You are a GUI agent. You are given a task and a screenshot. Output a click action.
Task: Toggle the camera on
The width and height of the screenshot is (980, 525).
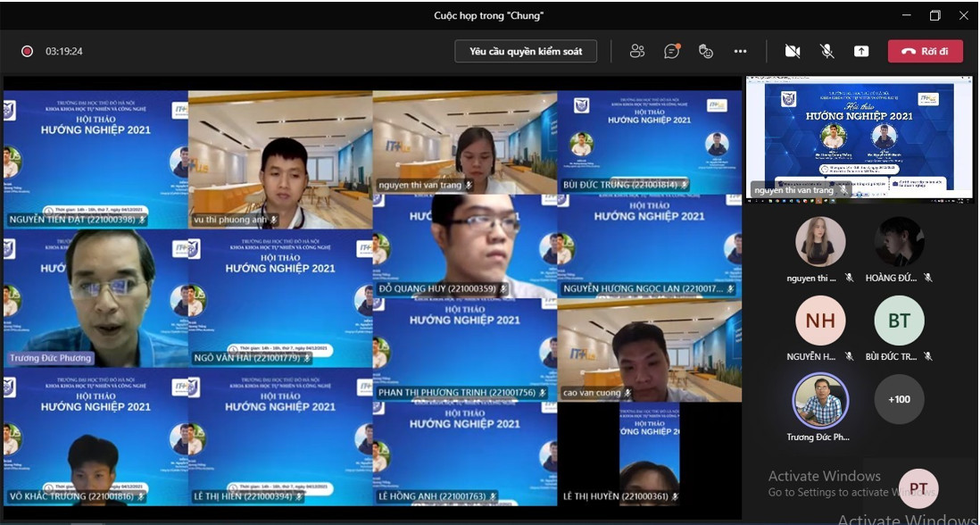pos(792,52)
